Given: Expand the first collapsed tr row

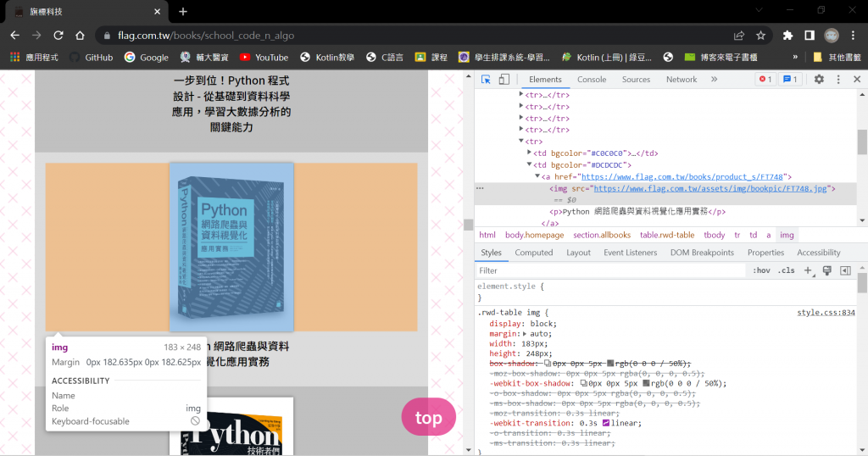Looking at the screenshot, I should click(x=521, y=95).
